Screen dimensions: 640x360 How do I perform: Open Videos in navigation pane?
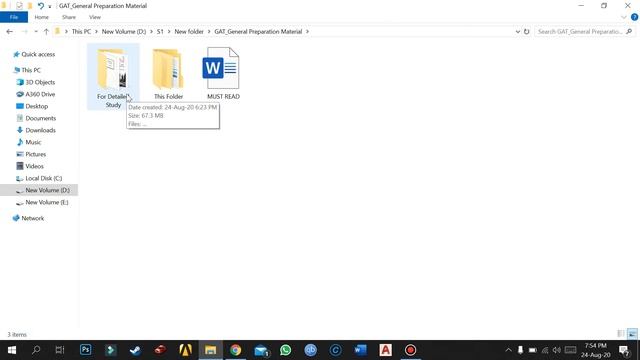coord(34,166)
